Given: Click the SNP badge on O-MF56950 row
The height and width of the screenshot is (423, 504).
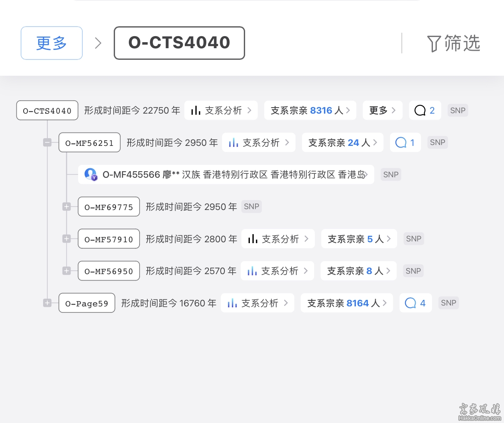Looking at the screenshot, I should point(413,271).
